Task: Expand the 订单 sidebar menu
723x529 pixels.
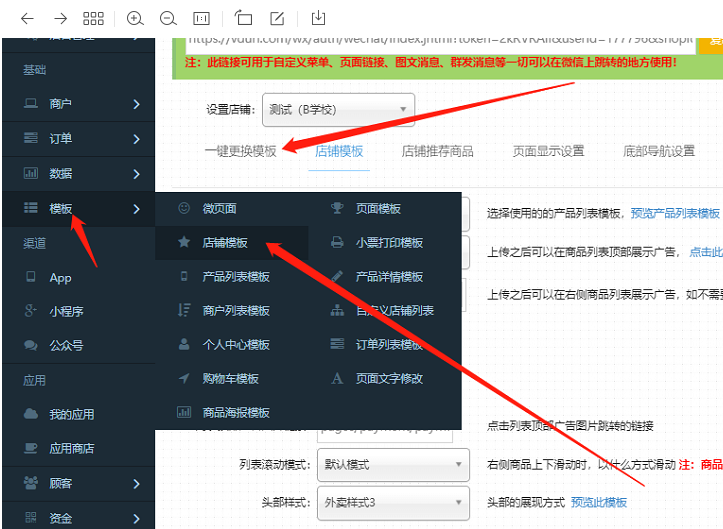Action: (x=78, y=139)
